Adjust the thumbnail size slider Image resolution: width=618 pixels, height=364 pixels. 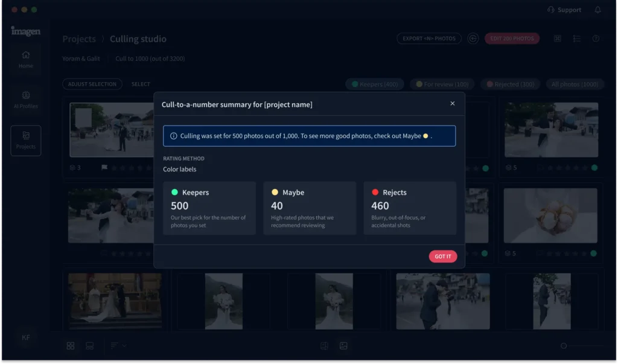pos(564,346)
